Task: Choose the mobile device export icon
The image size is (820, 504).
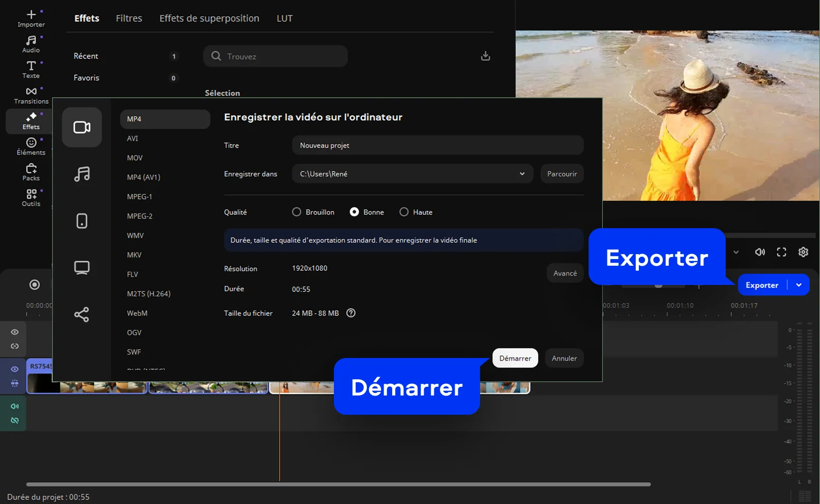Action: [x=82, y=221]
